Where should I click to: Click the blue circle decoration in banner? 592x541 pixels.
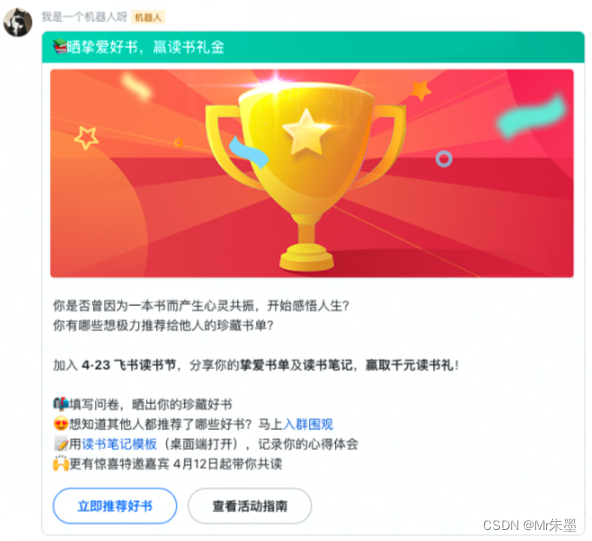(x=444, y=159)
